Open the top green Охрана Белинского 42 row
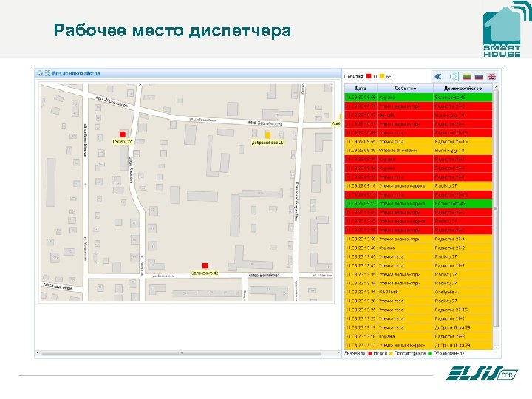 (x=418, y=98)
